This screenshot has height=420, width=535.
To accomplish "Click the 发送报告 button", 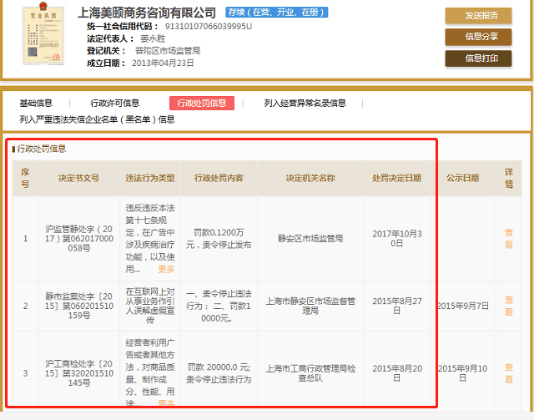I will (478, 15).
